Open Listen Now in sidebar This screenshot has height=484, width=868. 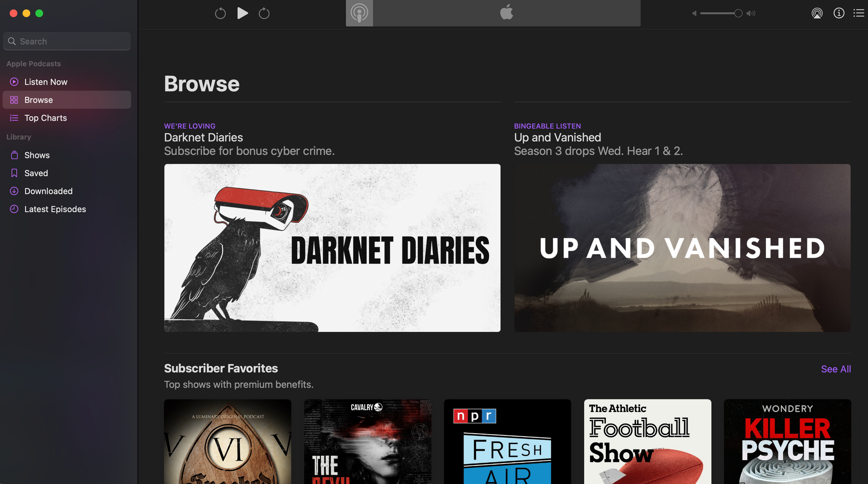tap(46, 82)
